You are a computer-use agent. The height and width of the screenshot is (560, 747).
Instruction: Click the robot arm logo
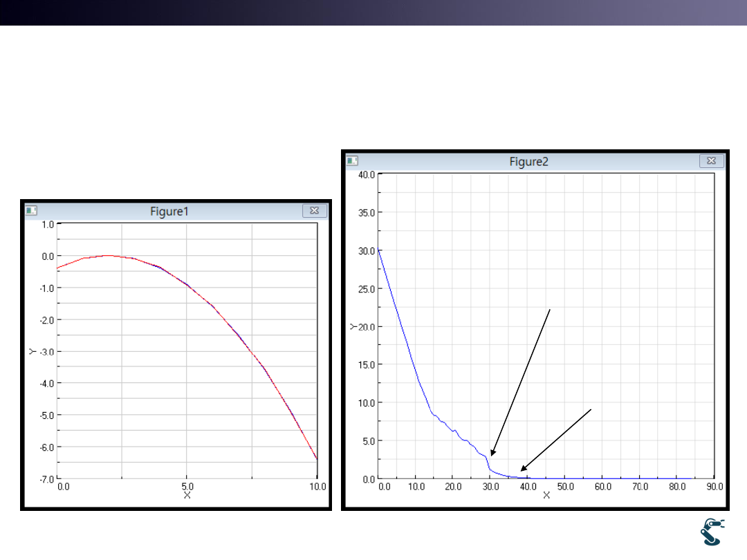pos(712,532)
